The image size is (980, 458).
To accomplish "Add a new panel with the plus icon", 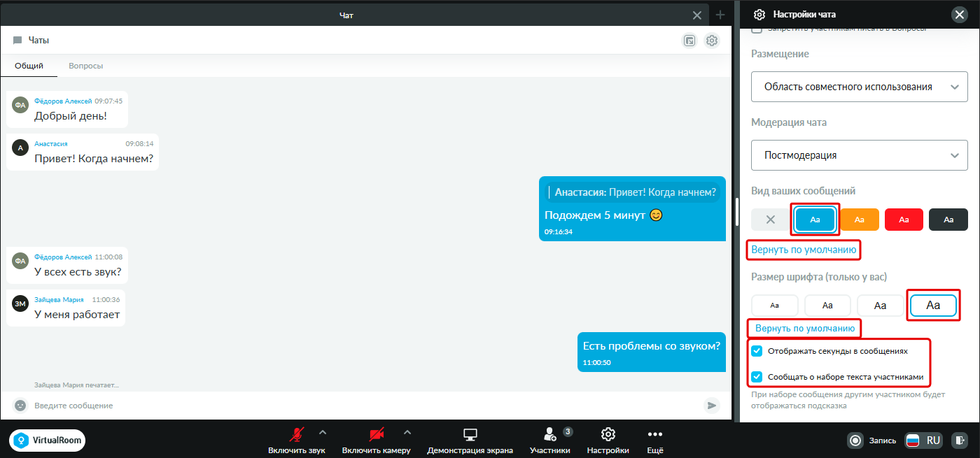I will point(721,15).
